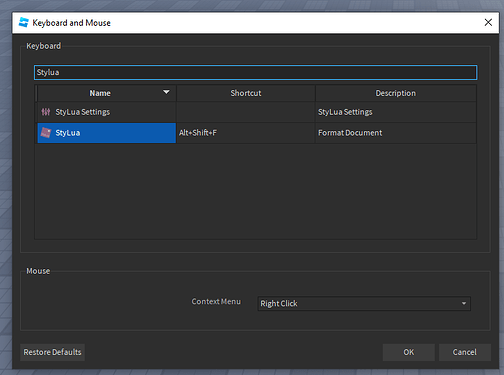Click the Format Document description cell
The width and height of the screenshot is (504, 375).
click(x=396, y=133)
